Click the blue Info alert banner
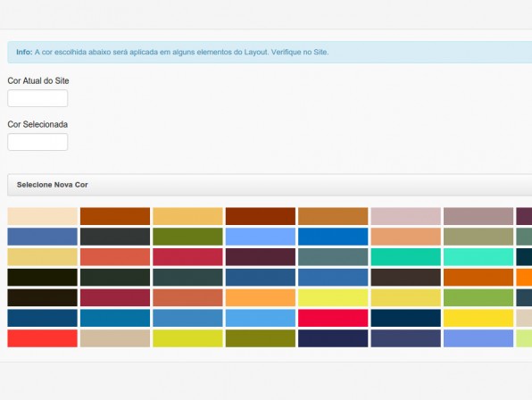 (x=270, y=53)
